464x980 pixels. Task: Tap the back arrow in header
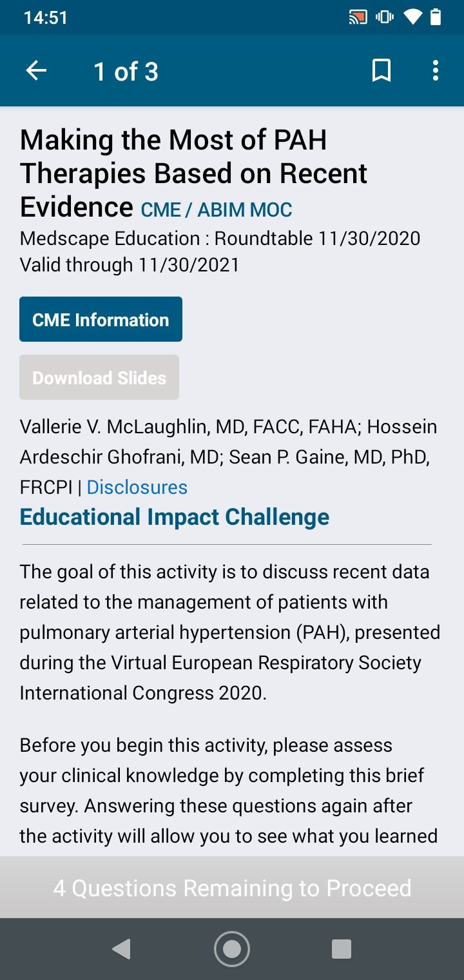point(36,71)
